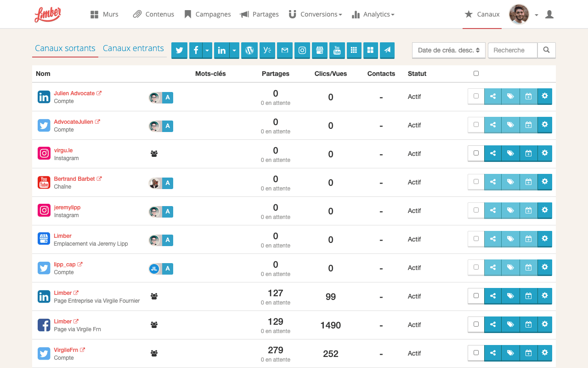Viewport: 588px width, 368px height.
Task: Add an email channel from toolbar
Action: click(285, 50)
